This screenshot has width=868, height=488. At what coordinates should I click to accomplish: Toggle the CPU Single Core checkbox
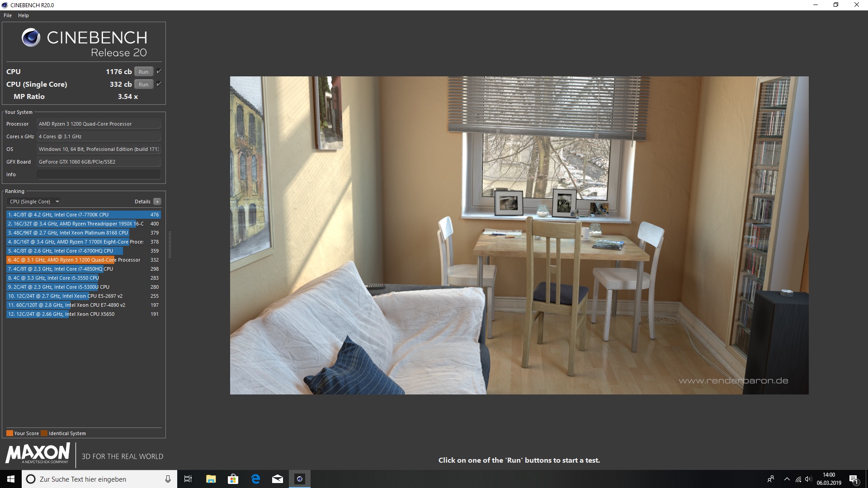pyautogui.click(x=159, y=84)
